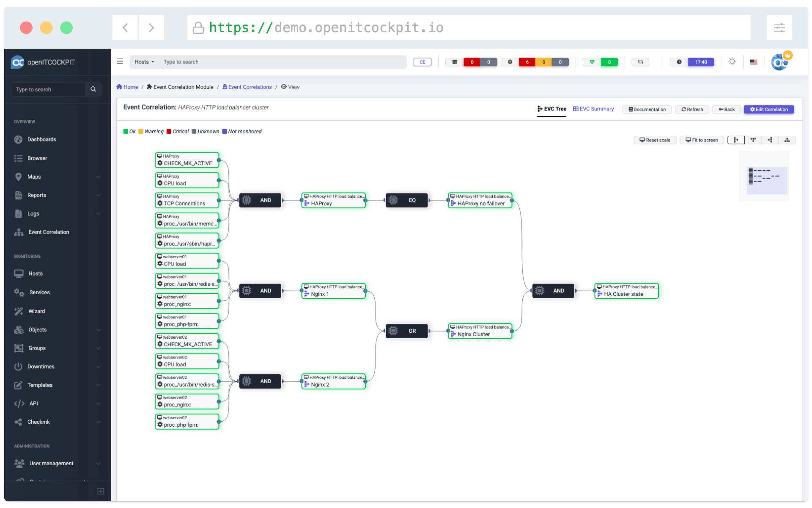Expand the Maps sidebar menu
Image resolution: width=812 pixels, height=508 pixels.
click(x=58, y=177)
